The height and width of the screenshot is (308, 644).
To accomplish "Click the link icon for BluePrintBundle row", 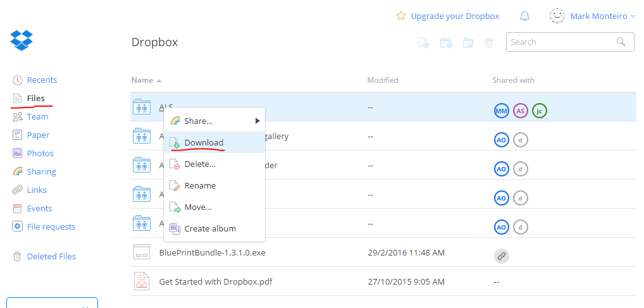I will pos(502,256).
